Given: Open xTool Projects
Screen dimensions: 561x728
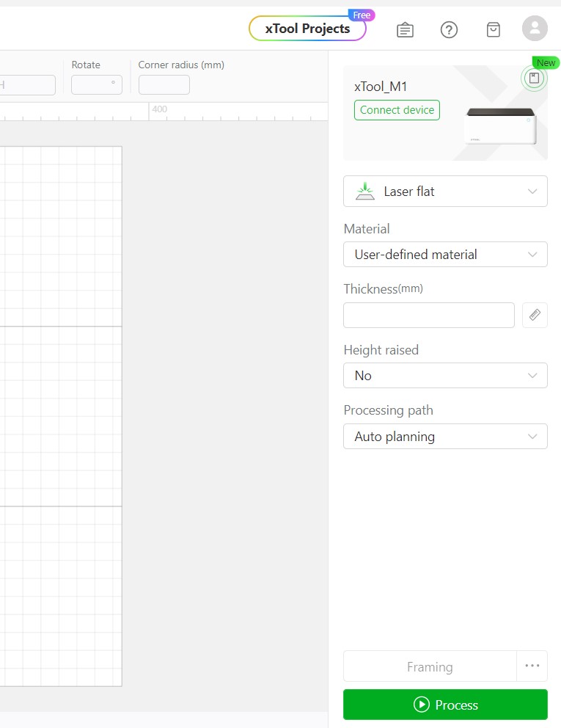Looking at the screenshot, I should (308, 29).
